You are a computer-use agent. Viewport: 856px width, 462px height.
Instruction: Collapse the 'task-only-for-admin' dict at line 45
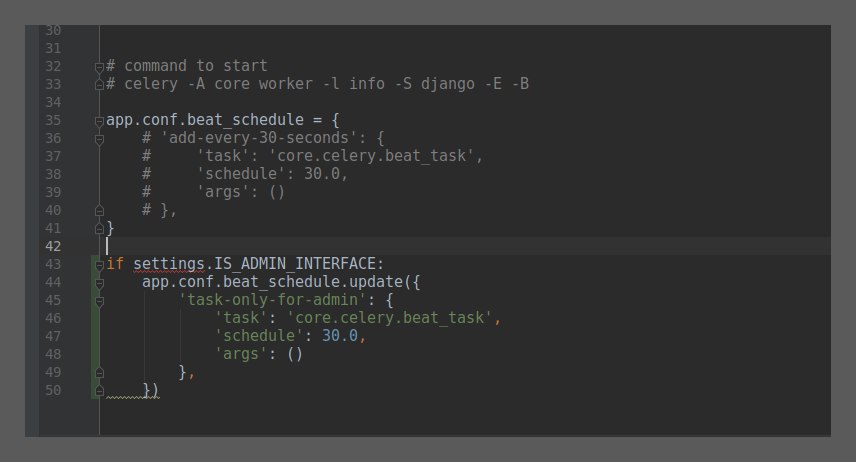pyautogui.click(x=99, y=301)
